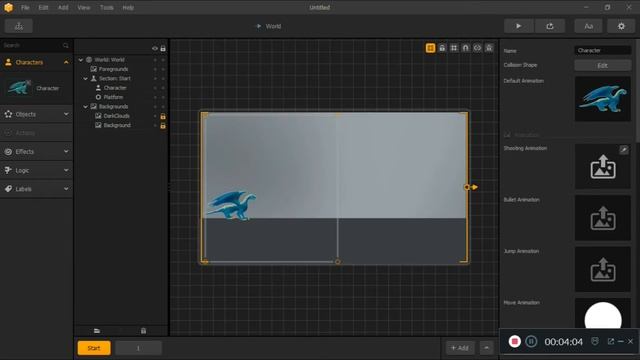Screen dimensions: 640x360
Task: Stop recording with the red stop button
Action: click(x=514, y=341)
